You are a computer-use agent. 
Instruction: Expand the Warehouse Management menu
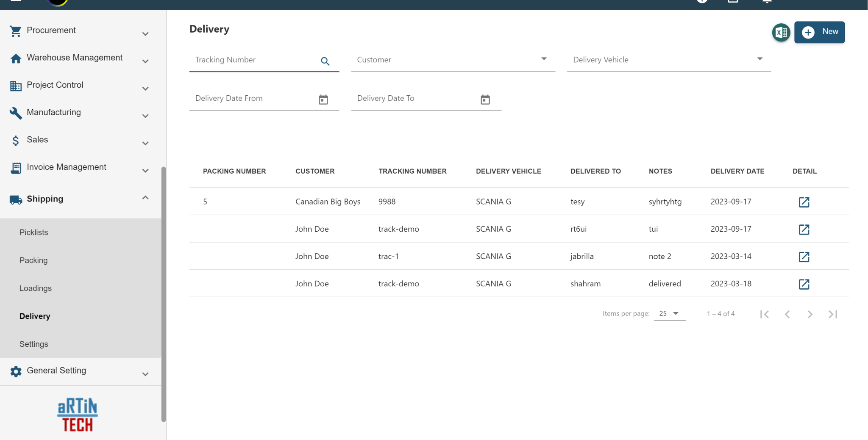pos(145,61)
